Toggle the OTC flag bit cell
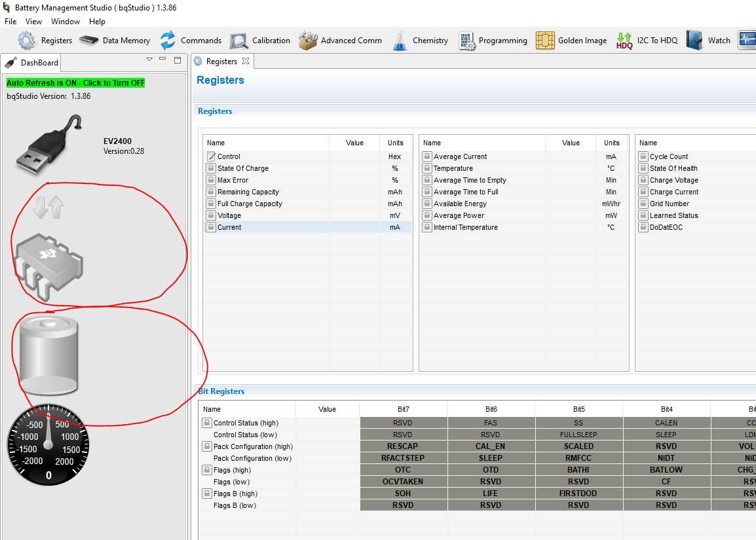 point(403,470)
